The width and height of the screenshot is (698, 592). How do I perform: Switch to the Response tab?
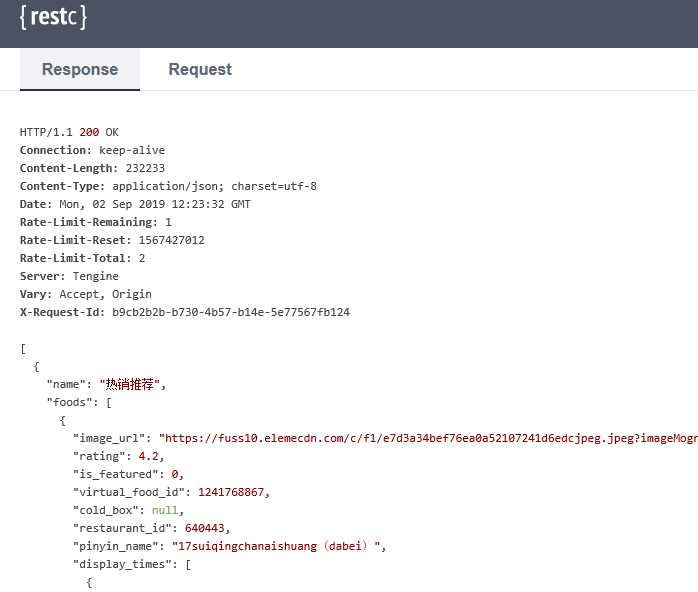(x=80, y=69)
